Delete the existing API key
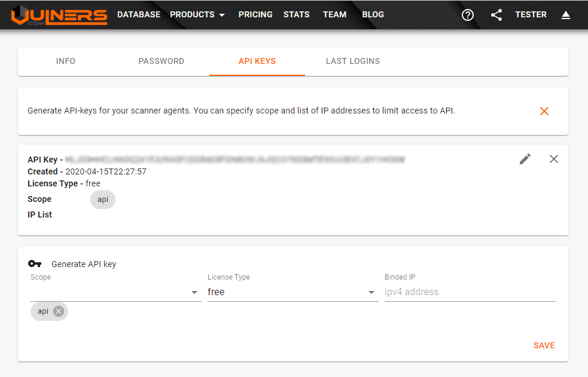588x377 pixels. (x=554, y=159)
